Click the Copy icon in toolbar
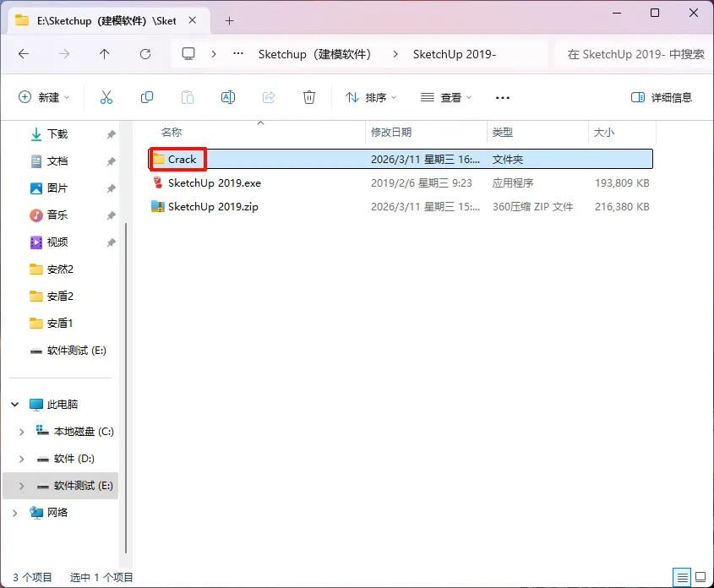Screen dimensions: 714x588 (x=147, y=97)
